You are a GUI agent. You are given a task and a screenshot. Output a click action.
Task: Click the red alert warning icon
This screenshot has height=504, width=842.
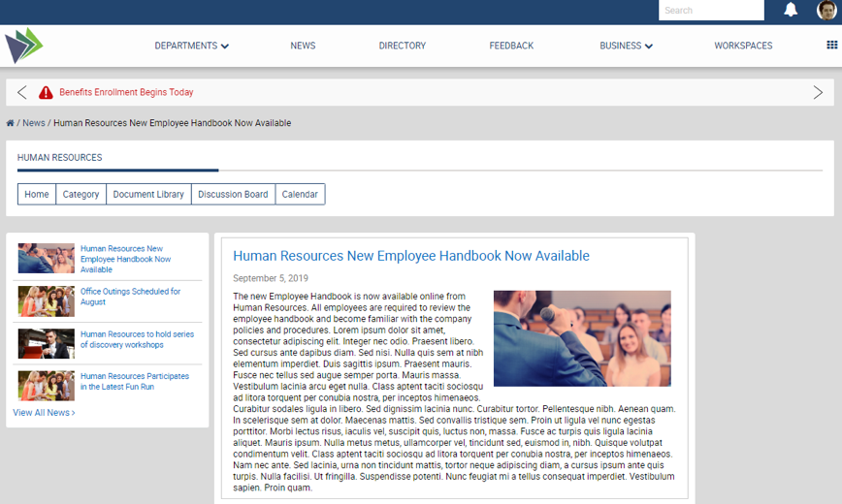click(46, 93)
